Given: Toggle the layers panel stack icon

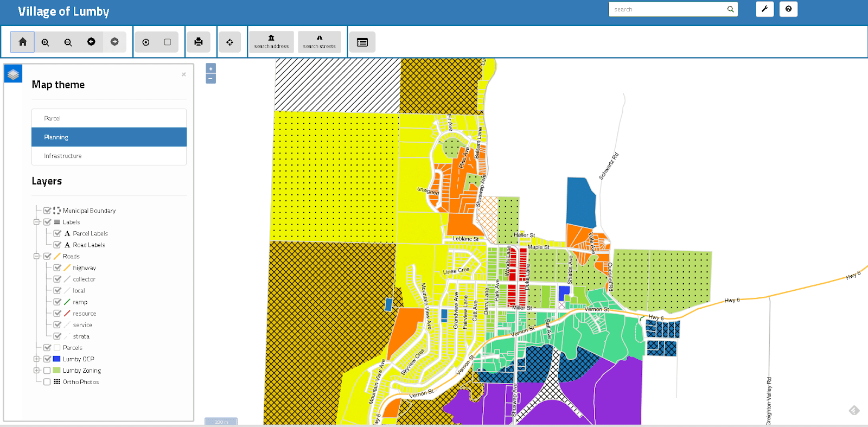Looking at the screenshot, I should [x=13, y=74].
